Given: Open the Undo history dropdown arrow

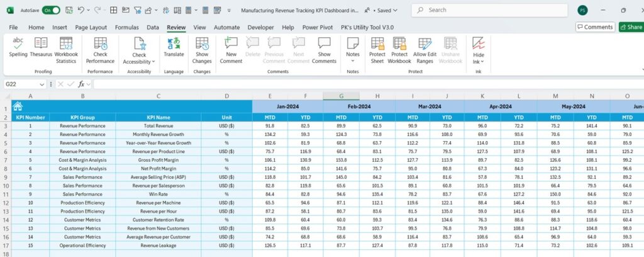Looking at the screenshot, I should coord(88,10).
